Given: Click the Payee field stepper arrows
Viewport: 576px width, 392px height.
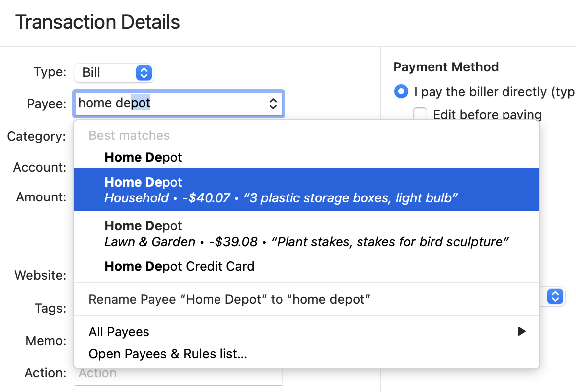Looking at the screenshot, I should (273, 104).
